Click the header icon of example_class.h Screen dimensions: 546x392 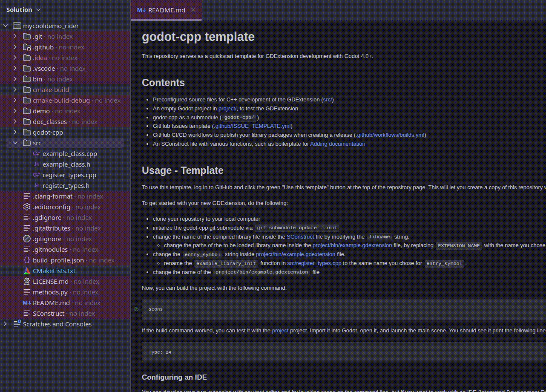[x=37, y=164]
